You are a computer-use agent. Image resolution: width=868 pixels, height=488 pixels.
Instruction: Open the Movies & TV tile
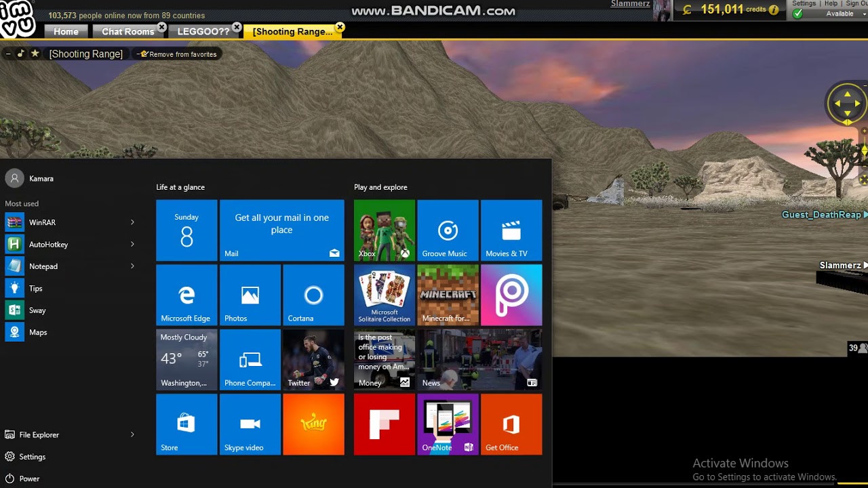tap(511, 230)
